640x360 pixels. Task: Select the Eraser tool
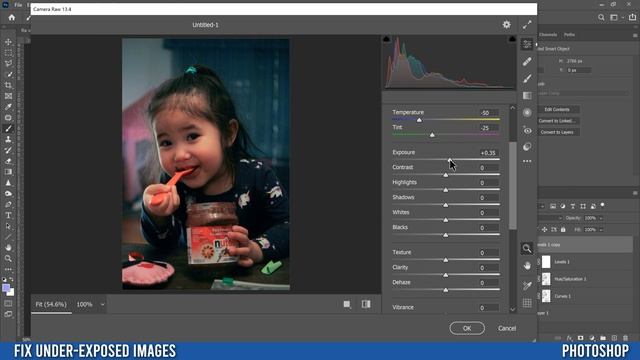point(8,161)
